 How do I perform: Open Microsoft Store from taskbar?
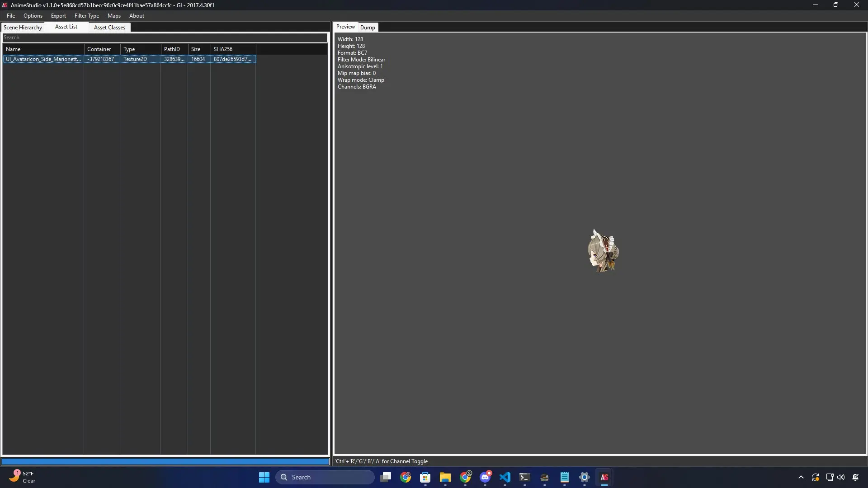(425, 477)
